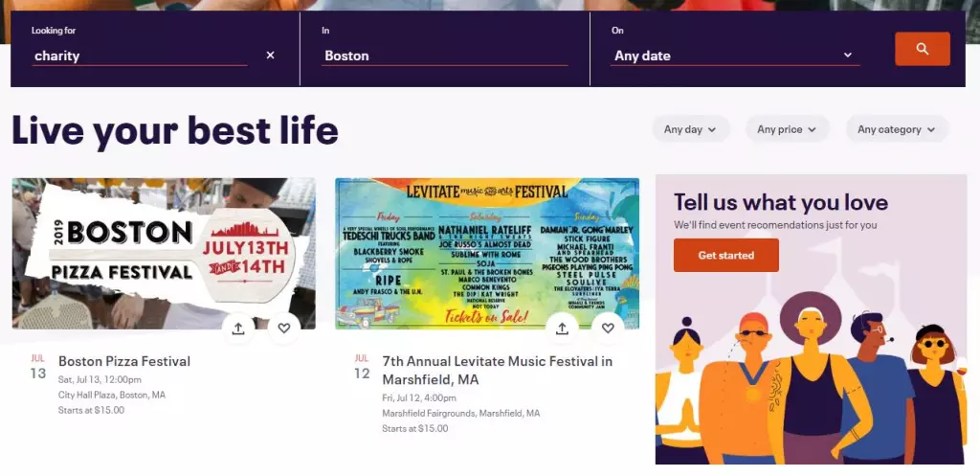Clear the charity search term with X
Viewport: 980px width, 476px height.
[270, 55]
